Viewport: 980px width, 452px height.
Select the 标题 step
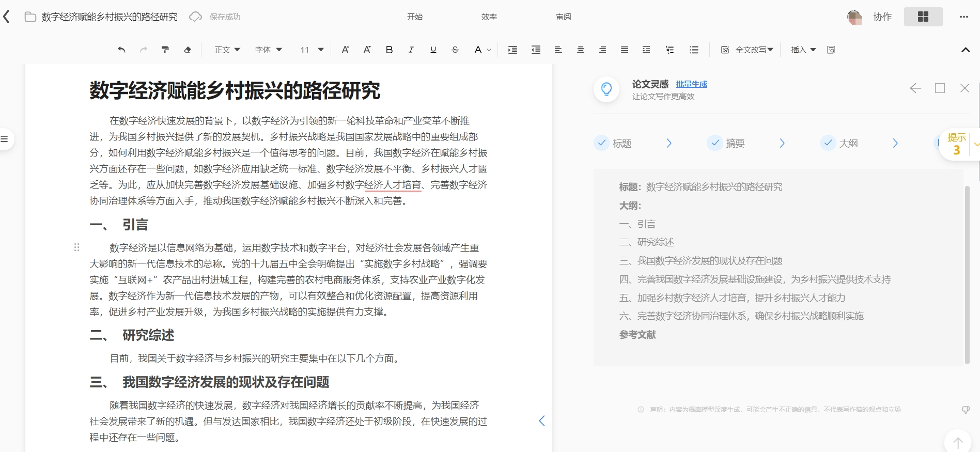[x=613, y=143]
